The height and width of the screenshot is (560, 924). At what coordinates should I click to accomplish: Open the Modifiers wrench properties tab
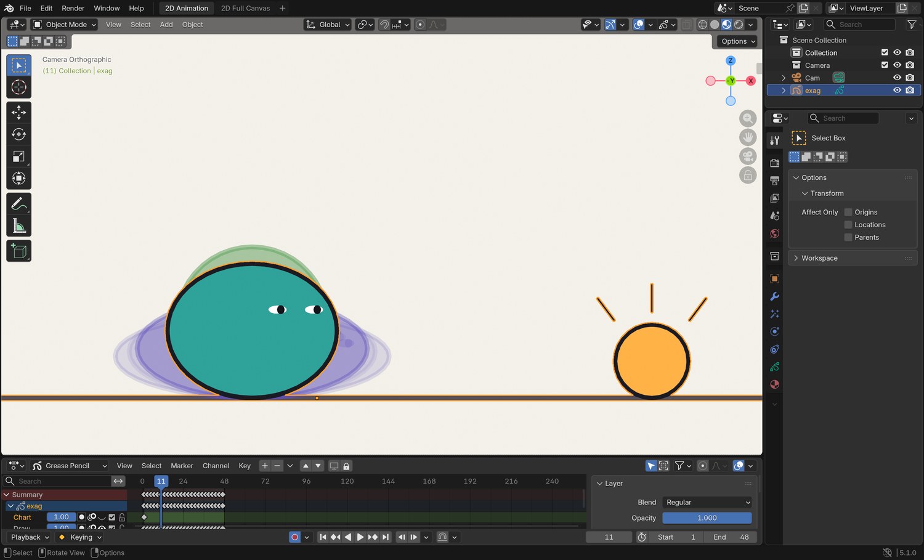tap(775, 296)
